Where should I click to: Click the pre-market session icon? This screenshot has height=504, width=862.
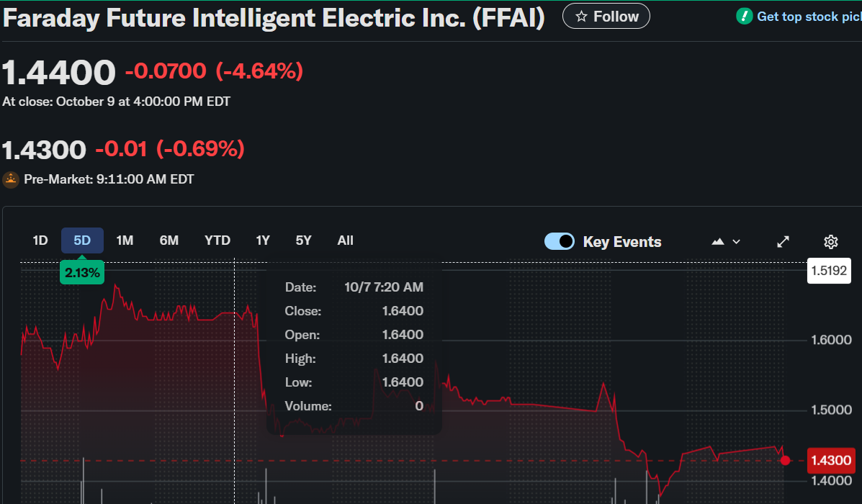click(11, 179)
